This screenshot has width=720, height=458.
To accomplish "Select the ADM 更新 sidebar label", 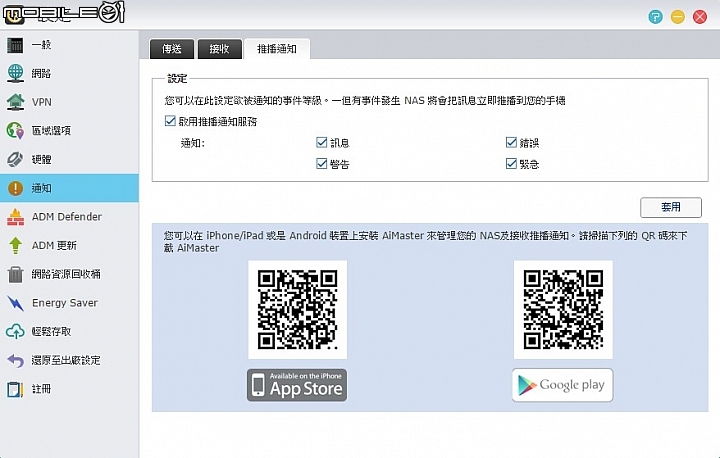I will tap(54, 245).
